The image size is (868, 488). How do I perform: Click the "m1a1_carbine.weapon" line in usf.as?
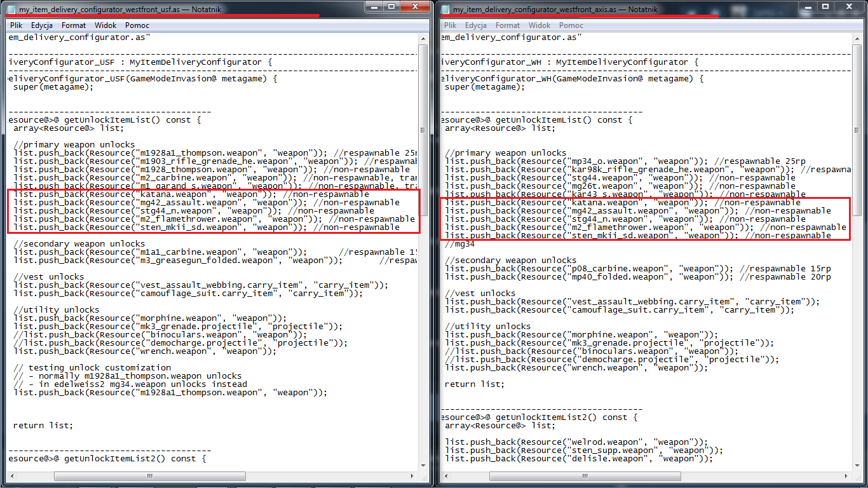(x=215, y=252)
